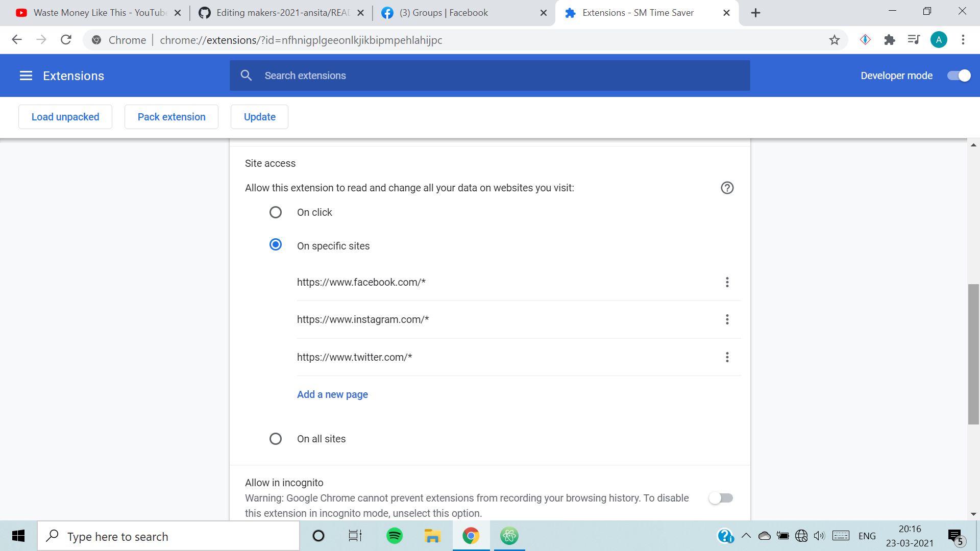Open the Chrome extensions puzzle icon
The width and height of the screenshot is (980, 551).
click(890, 40)
